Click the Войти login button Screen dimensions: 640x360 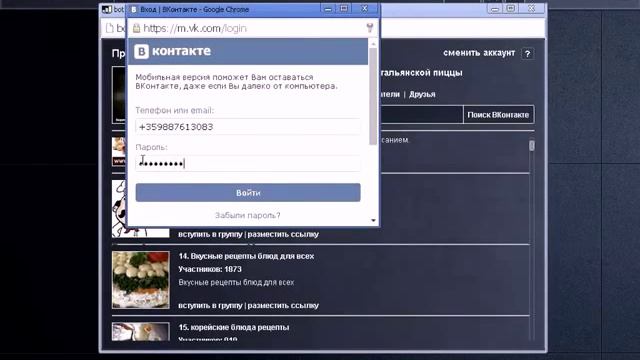248,193
